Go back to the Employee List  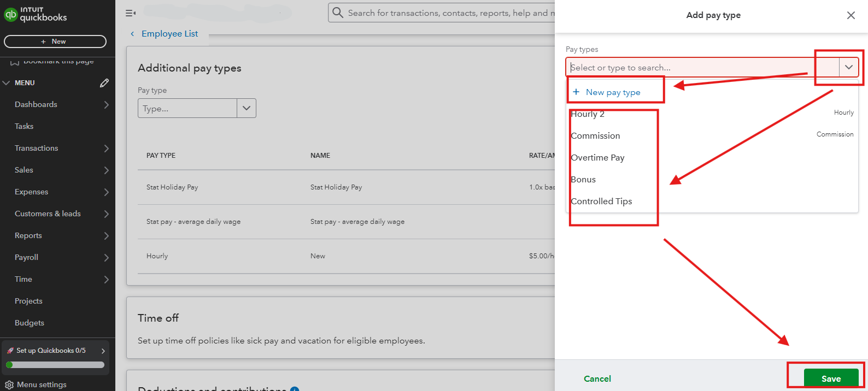pyautogui.click(x=169, y=34)
